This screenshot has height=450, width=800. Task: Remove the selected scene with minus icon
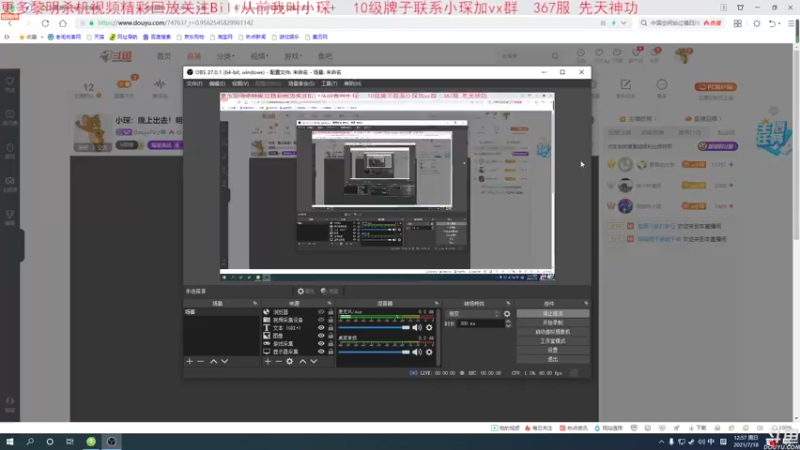[x=201, y=361]
